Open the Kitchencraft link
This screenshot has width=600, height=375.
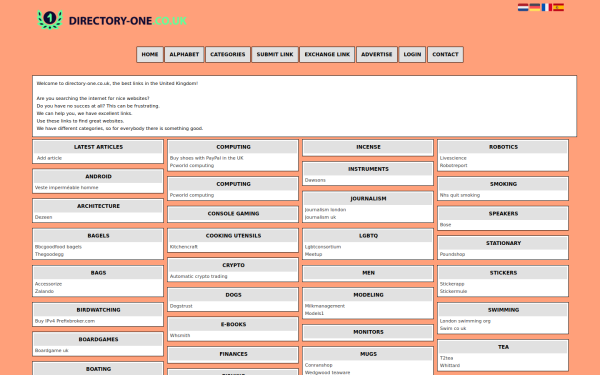tap(184, 247)
